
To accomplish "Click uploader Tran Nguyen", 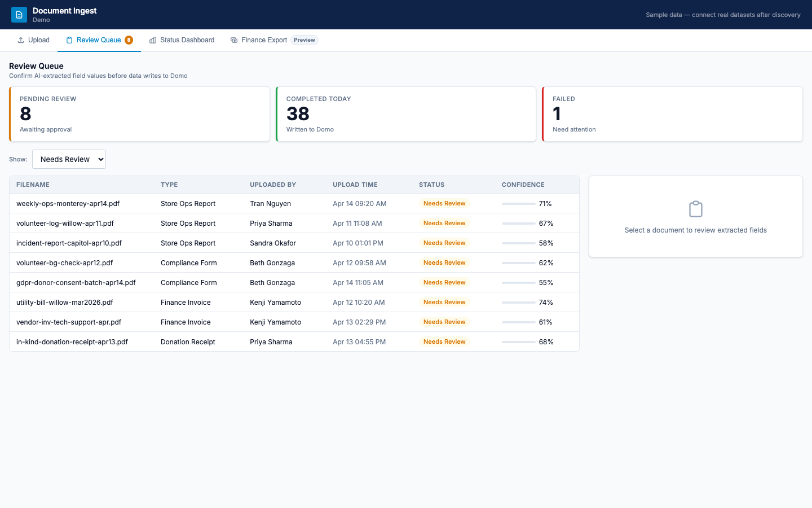I will tap(271, 203).
